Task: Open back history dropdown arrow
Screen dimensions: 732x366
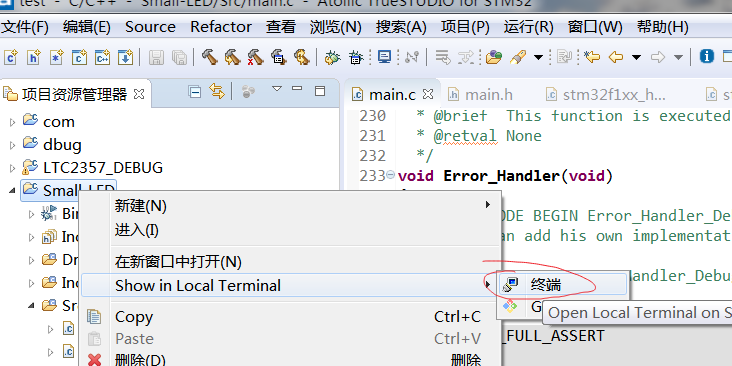Action: (636, 57)
